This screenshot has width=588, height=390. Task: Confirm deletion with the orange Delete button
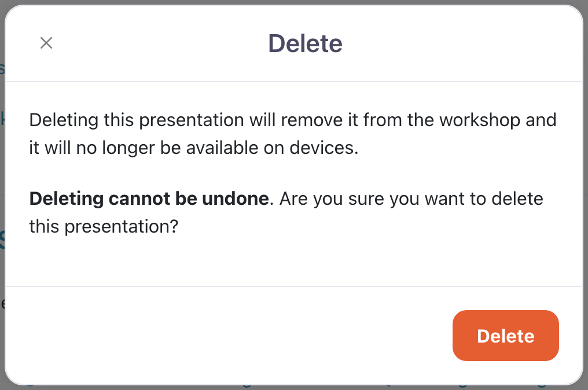click(505, 336)
